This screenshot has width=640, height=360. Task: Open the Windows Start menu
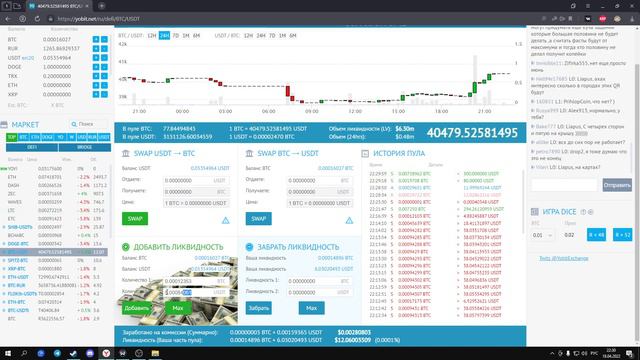(x=7, y=353)
